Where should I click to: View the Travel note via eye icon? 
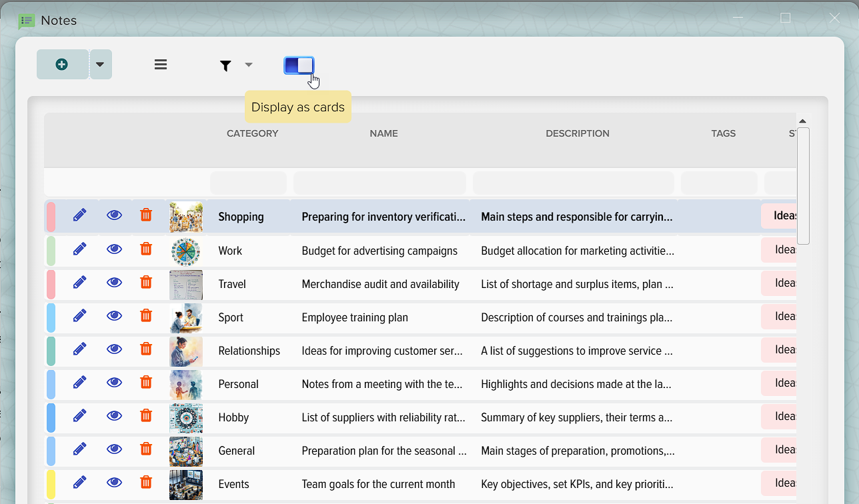115,282
